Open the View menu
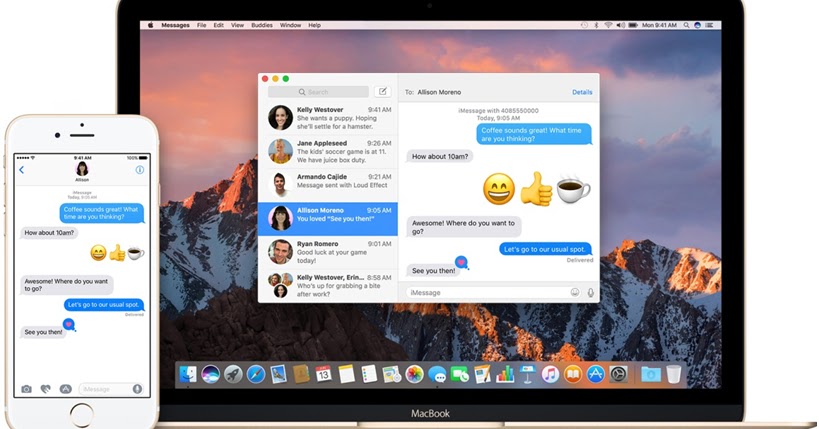 pyautogui.click(x=238, y=25)
